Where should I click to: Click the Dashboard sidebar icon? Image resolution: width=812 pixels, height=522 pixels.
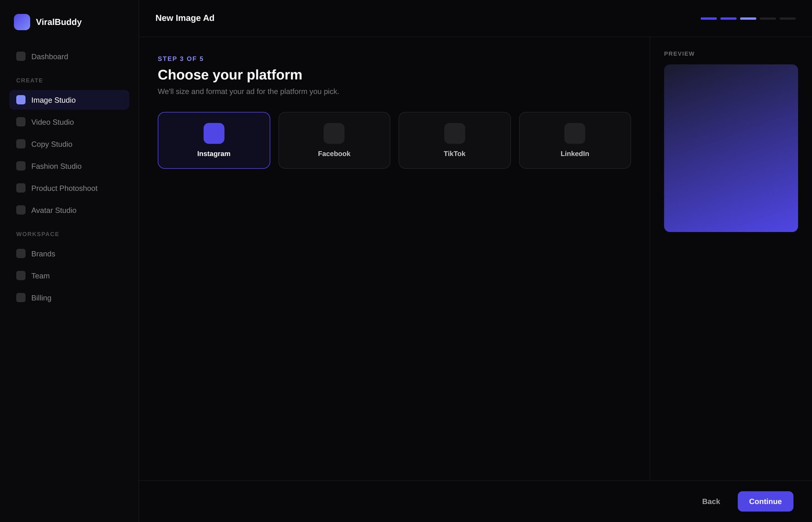(x=21, y=56)
